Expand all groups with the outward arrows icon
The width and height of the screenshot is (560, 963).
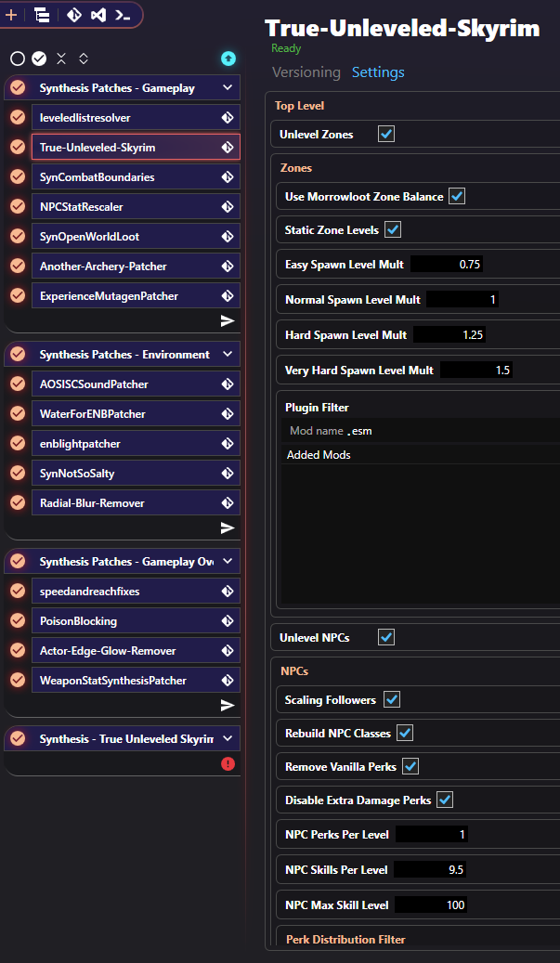(x=84, y=59)
